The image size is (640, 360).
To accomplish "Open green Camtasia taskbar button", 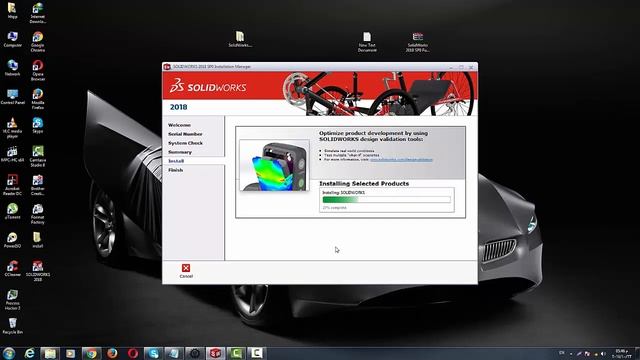I will [x=236, y=353].
